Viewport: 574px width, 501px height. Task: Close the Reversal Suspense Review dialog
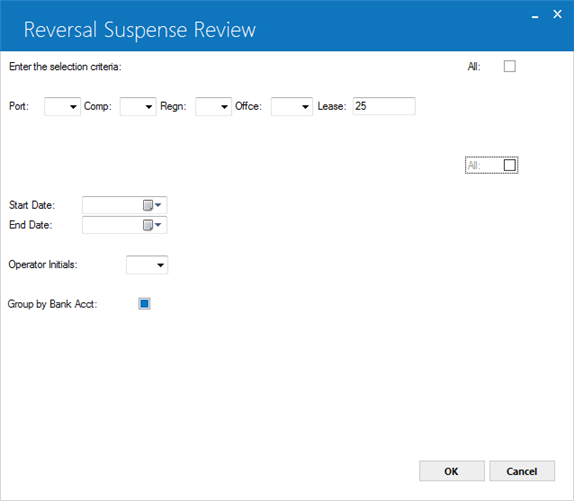[x=557, y=14]
